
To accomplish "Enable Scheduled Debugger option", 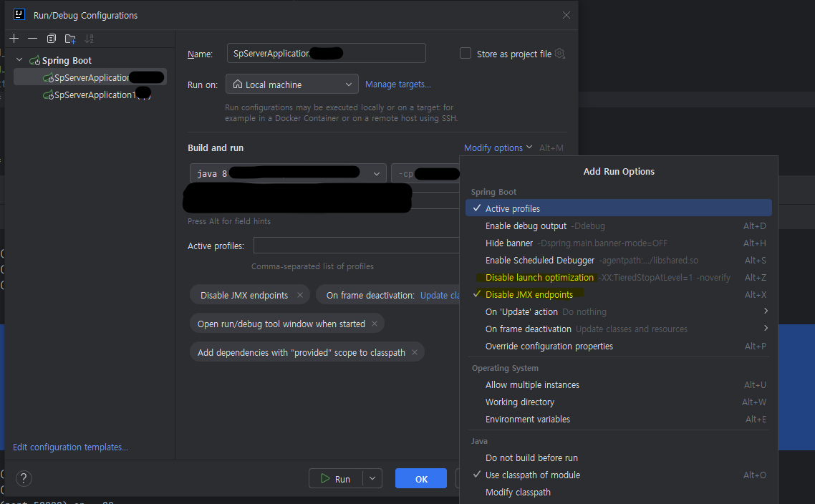I will (x=619, y=261).
